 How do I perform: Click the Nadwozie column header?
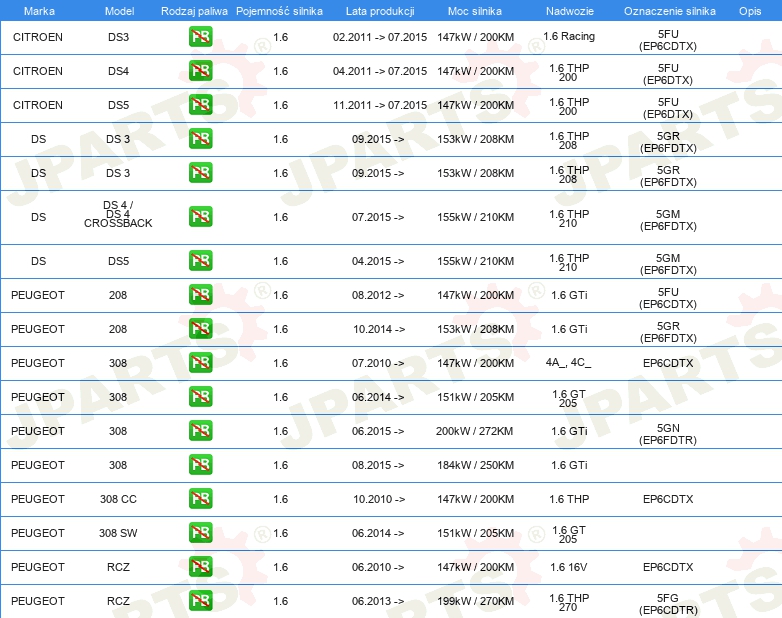point(570,11)
